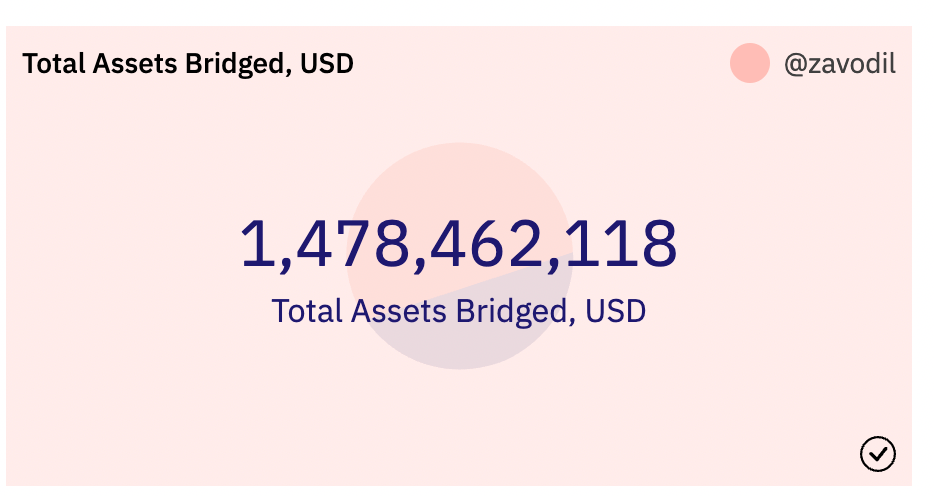Open the @zavodil author profile link
The image size is (934, 496).
pyautogui.click(x=839, y=64)
